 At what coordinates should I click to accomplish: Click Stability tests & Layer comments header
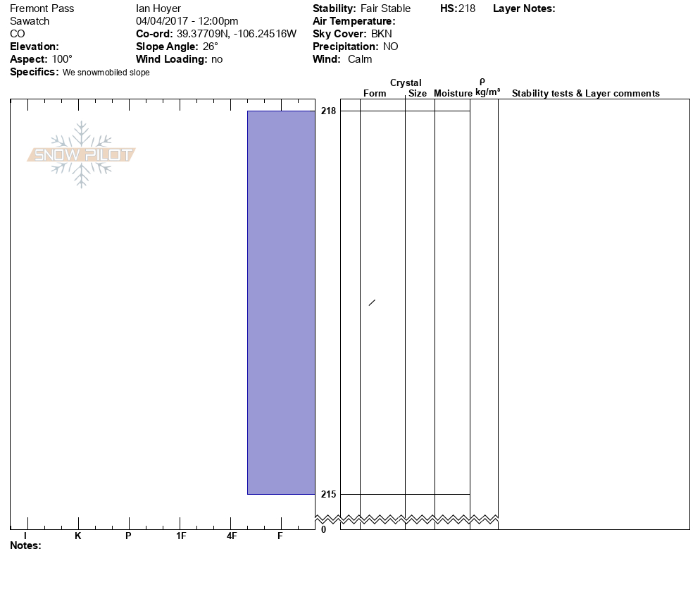(x=585, y=94)
